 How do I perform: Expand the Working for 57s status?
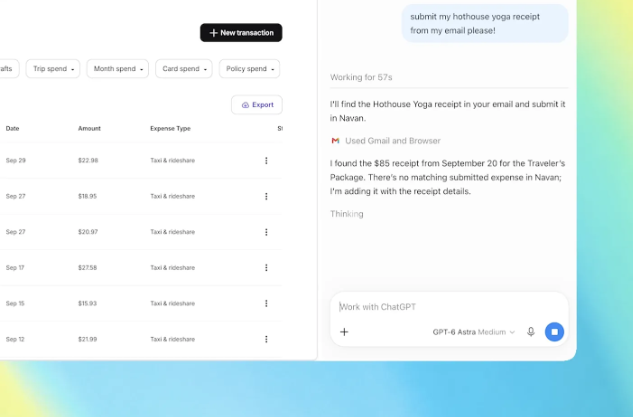tap(361, 77)
